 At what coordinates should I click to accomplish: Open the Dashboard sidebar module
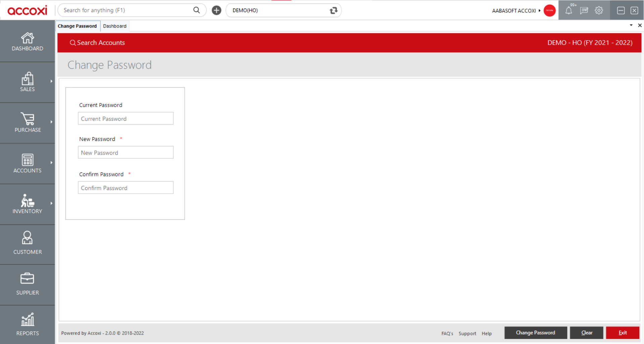28,42
